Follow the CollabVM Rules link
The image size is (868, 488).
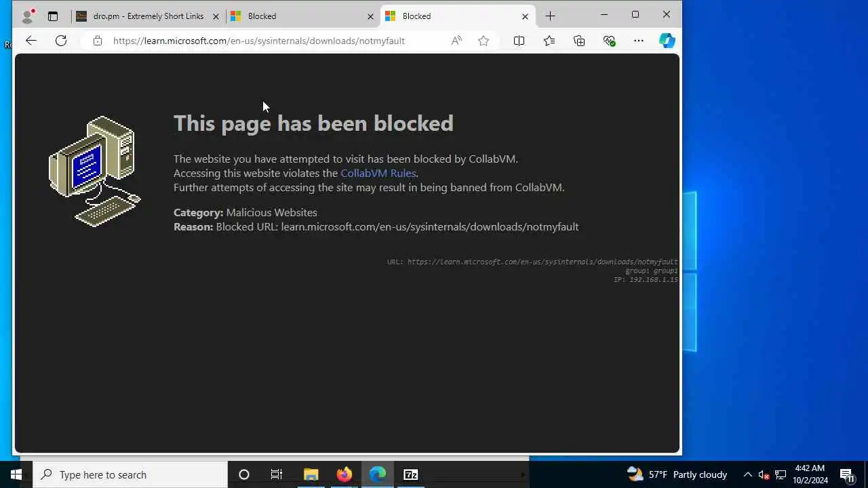pos(378,173)
